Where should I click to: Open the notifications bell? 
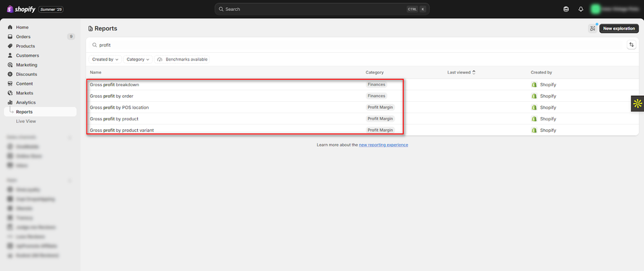[x=581, y=9]
